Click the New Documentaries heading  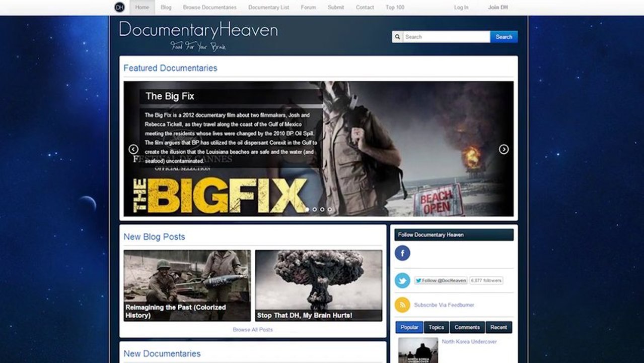coord(162,354)
